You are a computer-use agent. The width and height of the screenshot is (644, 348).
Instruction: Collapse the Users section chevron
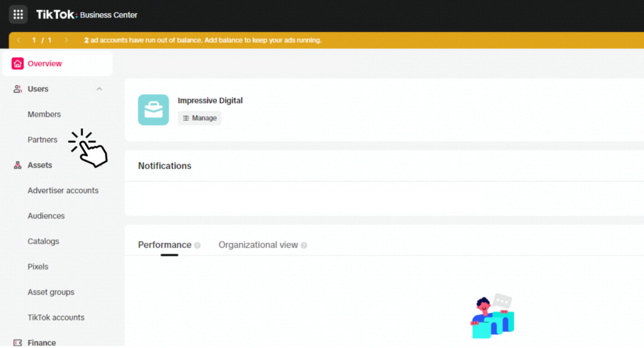(x=99, y=89)
